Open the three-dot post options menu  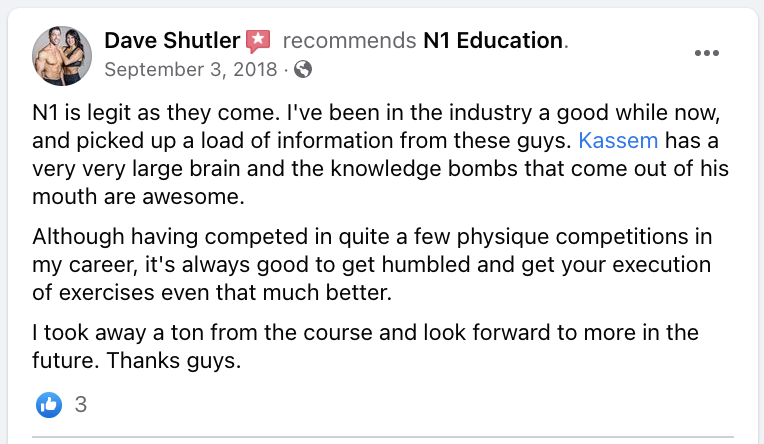(707, 53)
